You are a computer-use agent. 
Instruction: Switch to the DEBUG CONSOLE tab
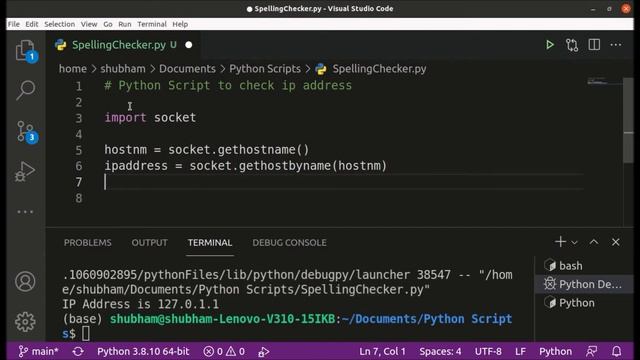289,242
